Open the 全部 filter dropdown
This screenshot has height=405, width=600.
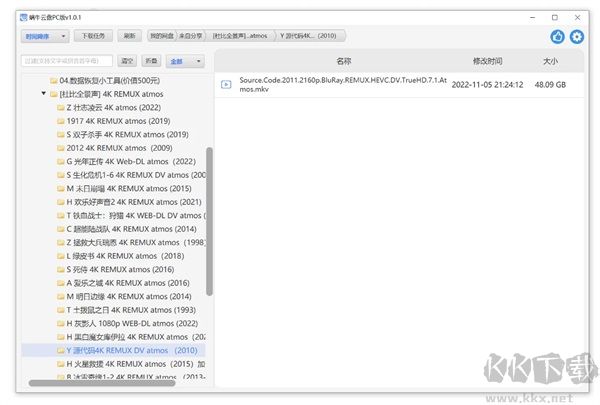pos(185,61)
